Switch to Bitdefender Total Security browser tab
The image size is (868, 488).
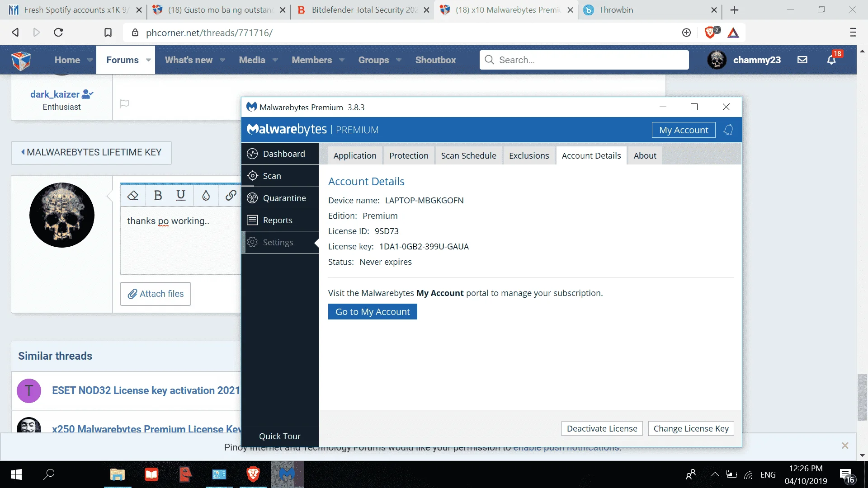pos(362,10)
